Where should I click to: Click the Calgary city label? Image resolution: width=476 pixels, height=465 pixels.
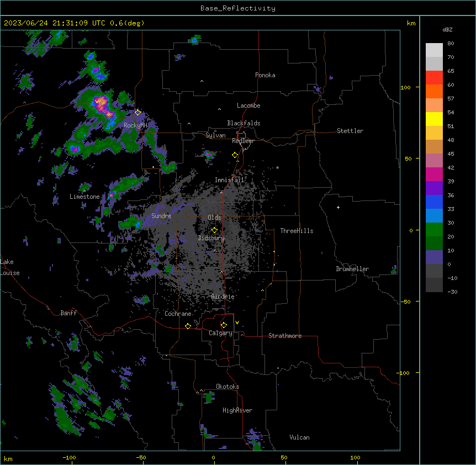(x=221, y=333)
